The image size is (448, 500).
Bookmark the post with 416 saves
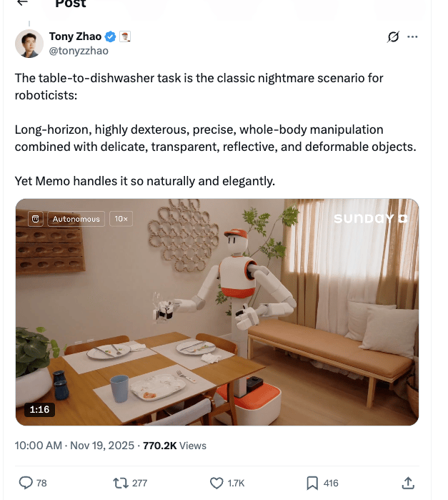(312, 483)
